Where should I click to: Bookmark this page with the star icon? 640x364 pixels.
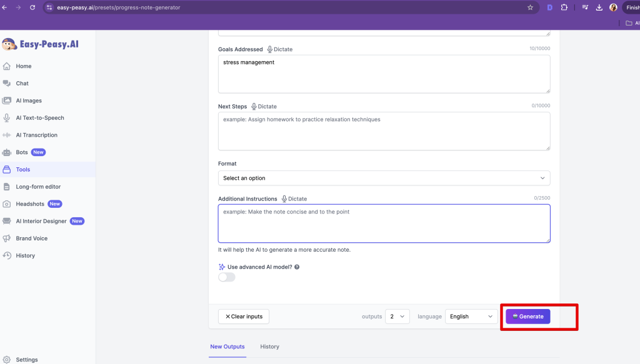coord(530,7)
